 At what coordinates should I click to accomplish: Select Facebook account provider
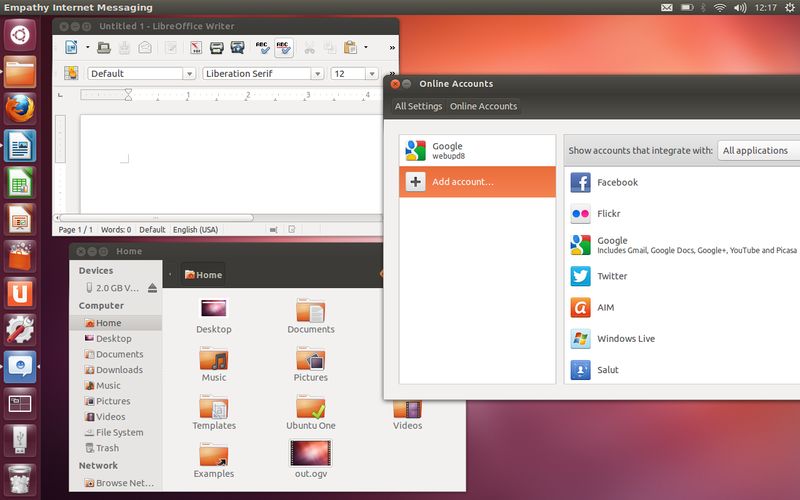coord(682,183)
